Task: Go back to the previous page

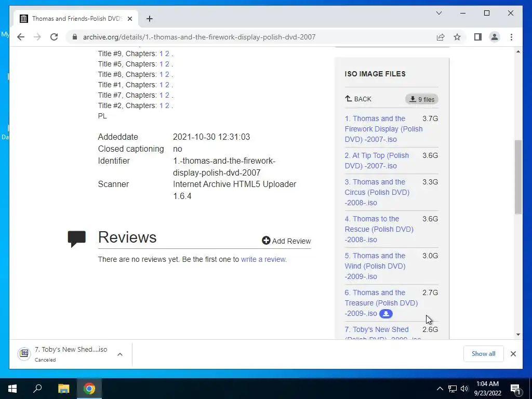Action: click(x=21, y=37)
